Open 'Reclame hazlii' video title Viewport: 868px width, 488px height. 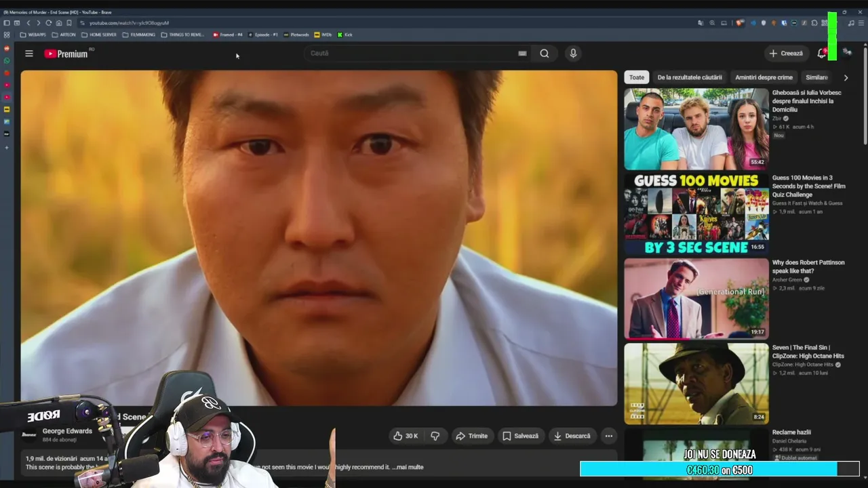click(x=791, y=432)
